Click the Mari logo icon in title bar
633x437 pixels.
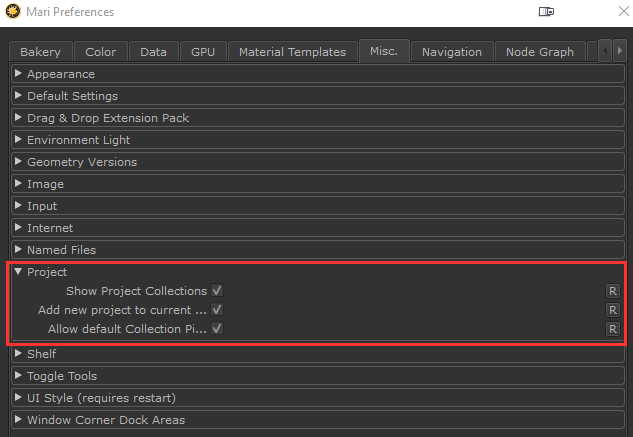click(13, 12)
